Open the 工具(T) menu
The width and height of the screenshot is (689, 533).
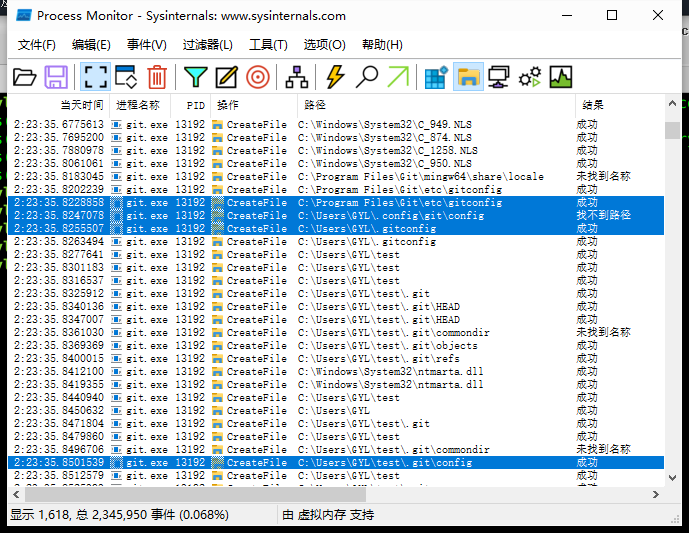pos(268,45)
